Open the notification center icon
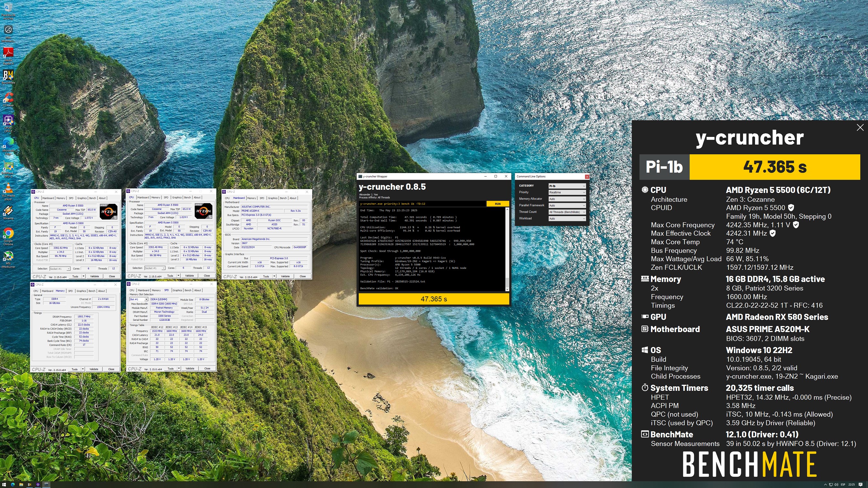868x488 pixels. coord(861,485)
